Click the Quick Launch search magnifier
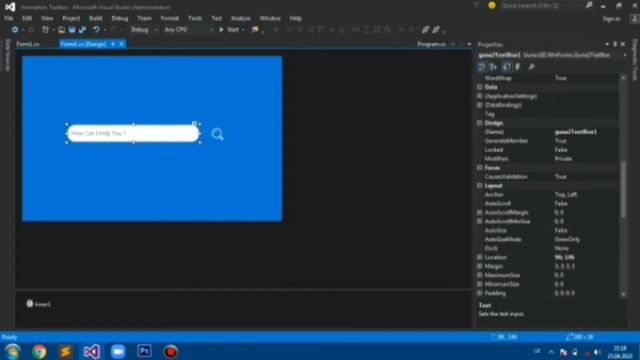Screen dimensions: 640x360 [x=589, y=5]
